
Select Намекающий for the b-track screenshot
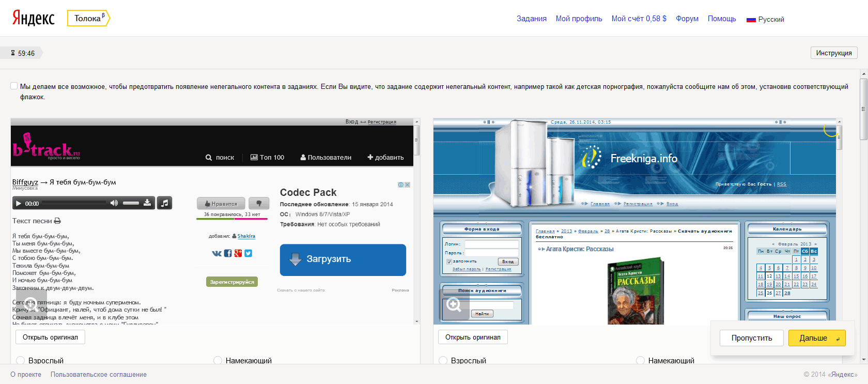click(x=218, y=360)
